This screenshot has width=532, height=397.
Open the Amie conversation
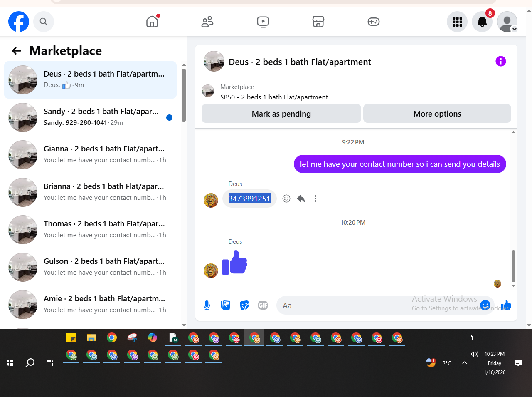90,305
